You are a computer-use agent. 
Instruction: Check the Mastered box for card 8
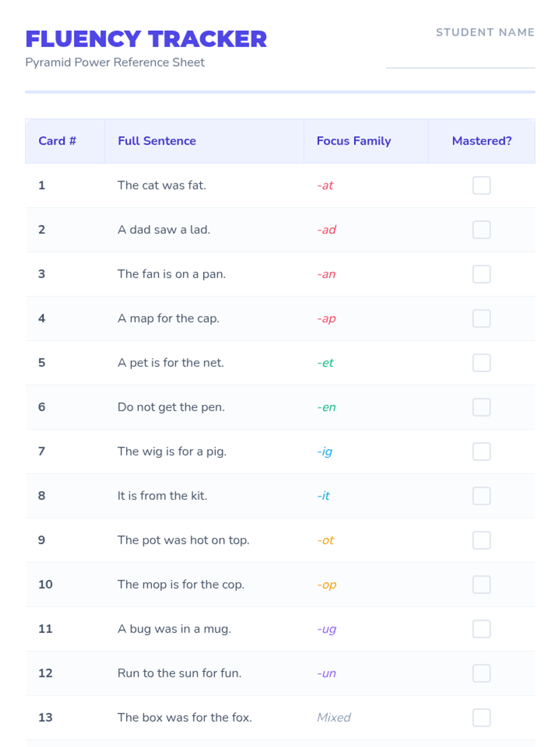tap(481, 496)
